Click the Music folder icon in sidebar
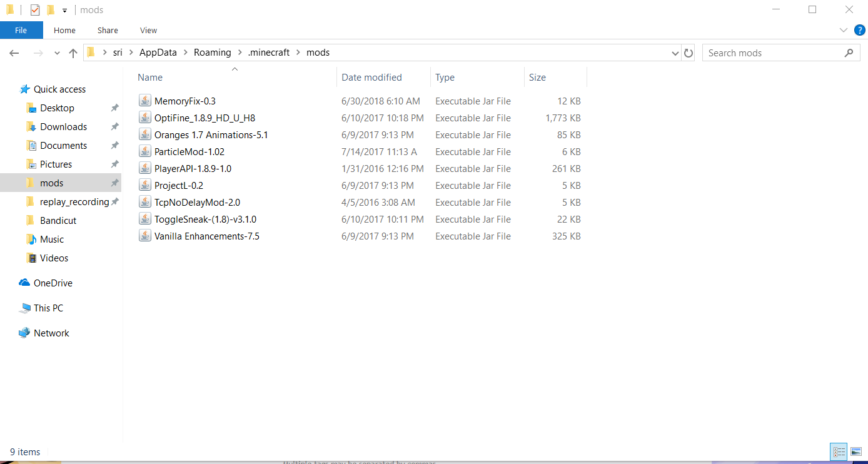 click(x=31, y=240)
